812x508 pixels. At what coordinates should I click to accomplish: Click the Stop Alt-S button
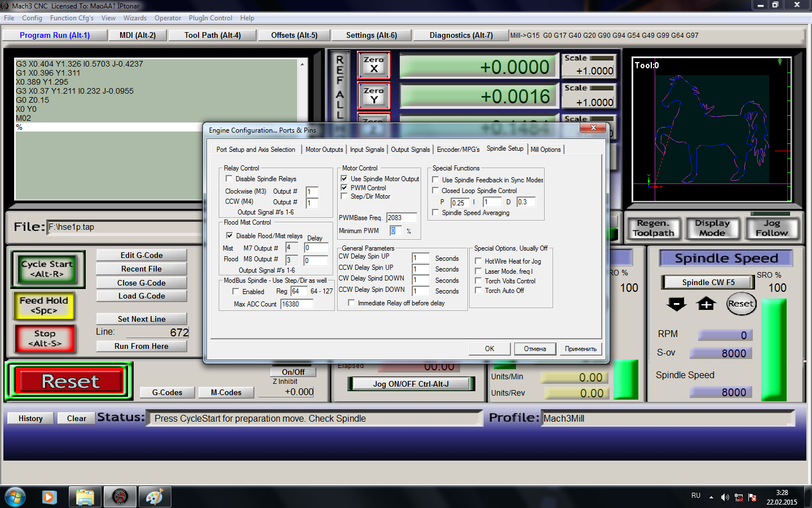coord(45,339)
